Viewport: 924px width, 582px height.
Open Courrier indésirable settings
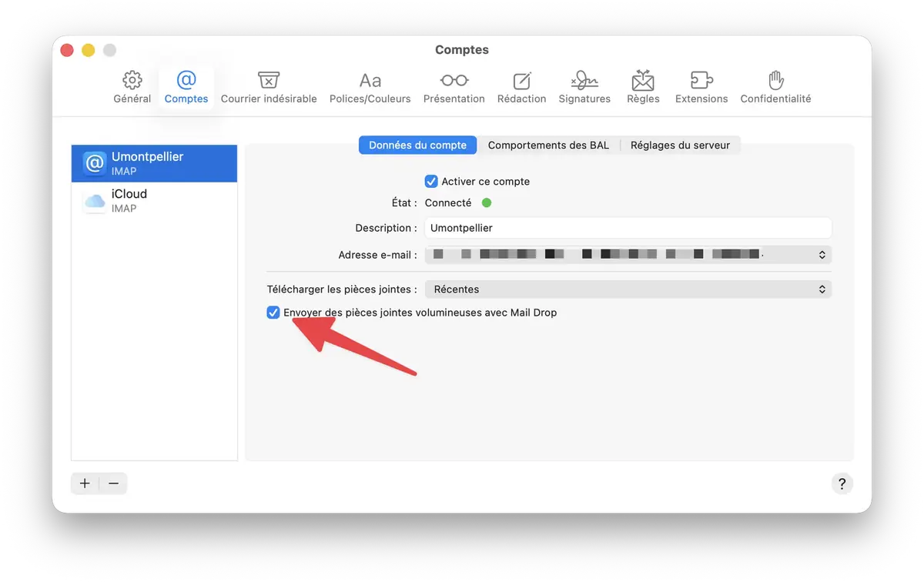(x=269, y=86)
